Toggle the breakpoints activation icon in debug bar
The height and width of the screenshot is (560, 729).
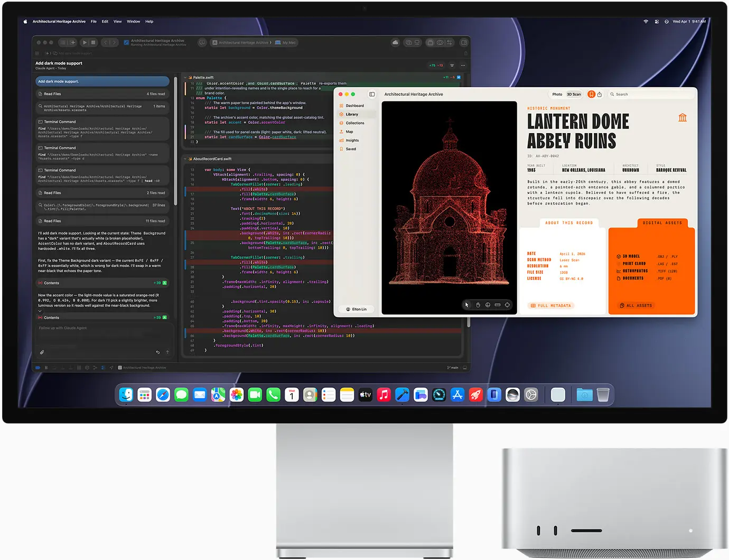(37, 368)
